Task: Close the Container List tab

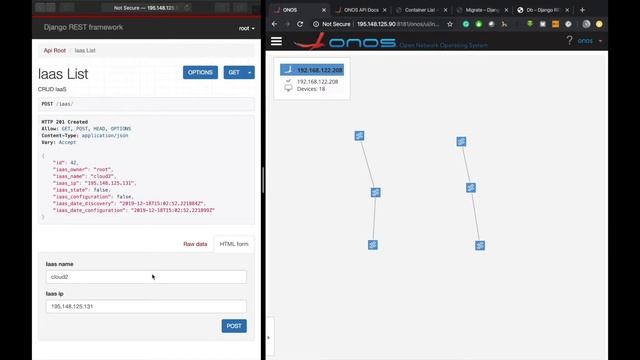Action: [445, 10]
